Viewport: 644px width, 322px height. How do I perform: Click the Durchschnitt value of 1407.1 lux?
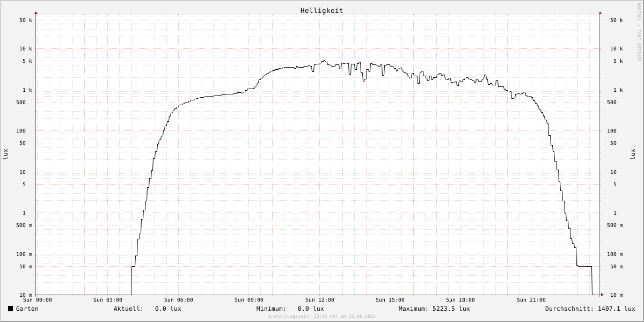(x=616, y=309)
